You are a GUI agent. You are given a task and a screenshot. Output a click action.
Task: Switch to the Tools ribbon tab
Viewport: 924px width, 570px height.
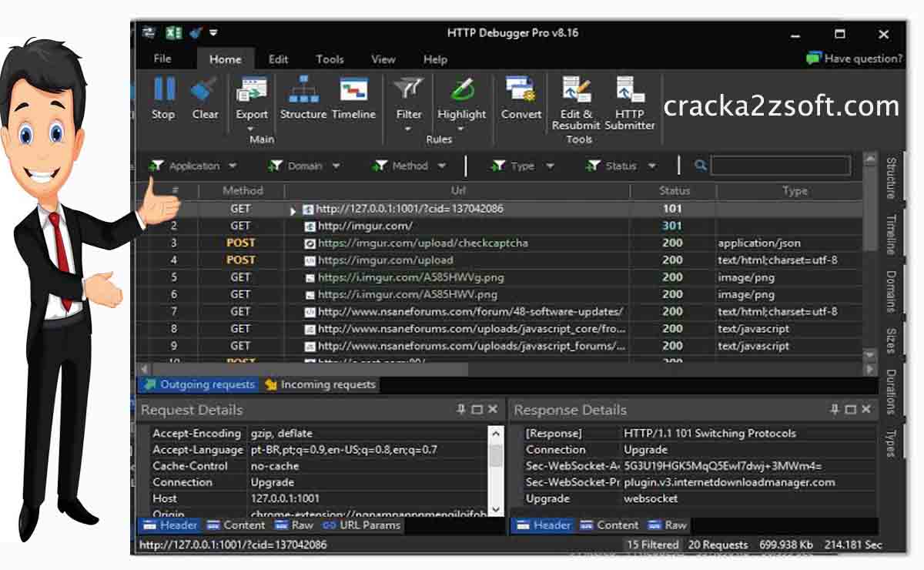pyautogui.click(x=330, y=59)
